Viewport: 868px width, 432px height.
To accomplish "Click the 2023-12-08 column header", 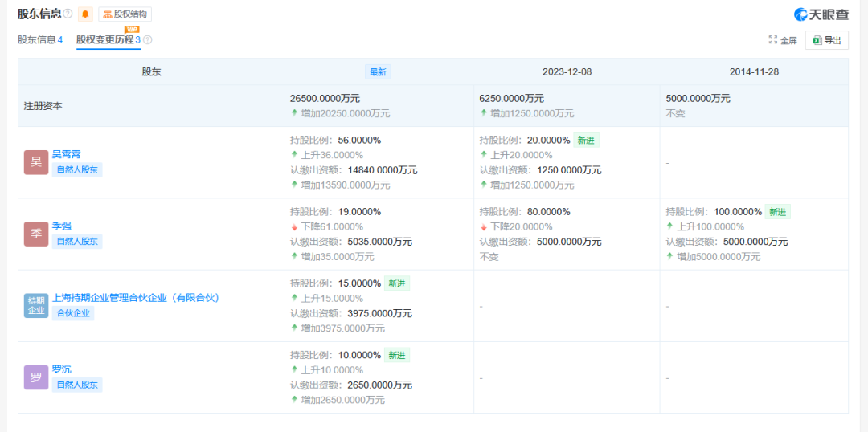I will point(567,71).
